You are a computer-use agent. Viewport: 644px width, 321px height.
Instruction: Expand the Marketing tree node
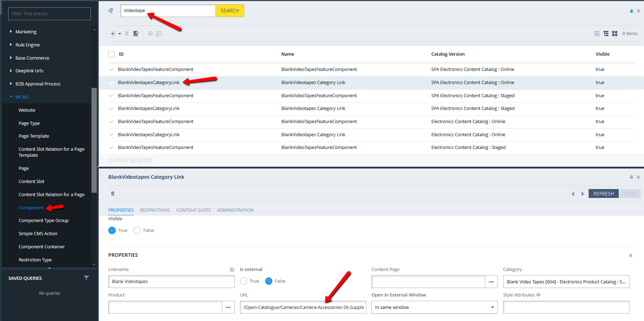(x=10, y=32)
